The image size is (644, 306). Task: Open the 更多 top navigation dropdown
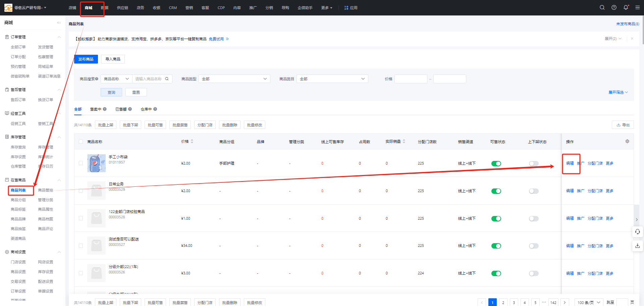(327, 8)
